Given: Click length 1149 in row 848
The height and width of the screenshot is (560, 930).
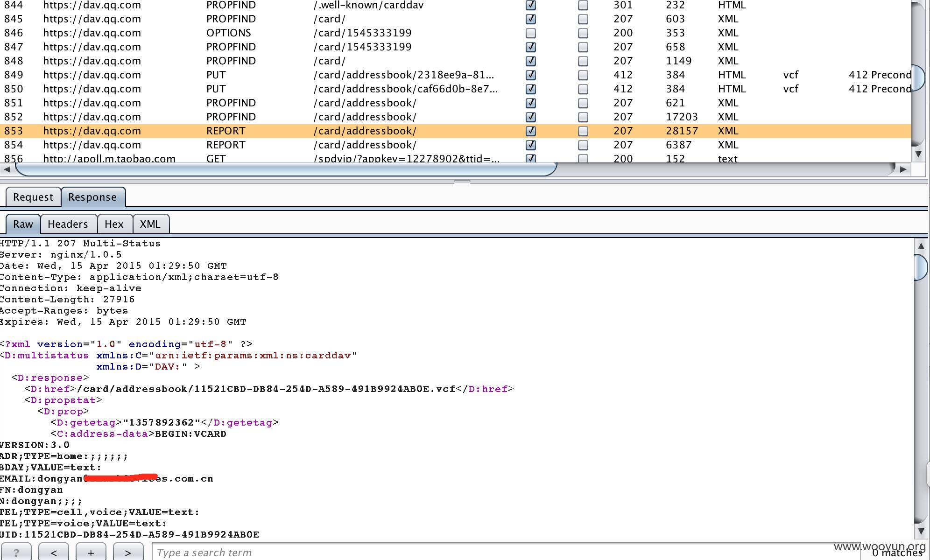Looking at the screenshot, I should click(679, 61).
